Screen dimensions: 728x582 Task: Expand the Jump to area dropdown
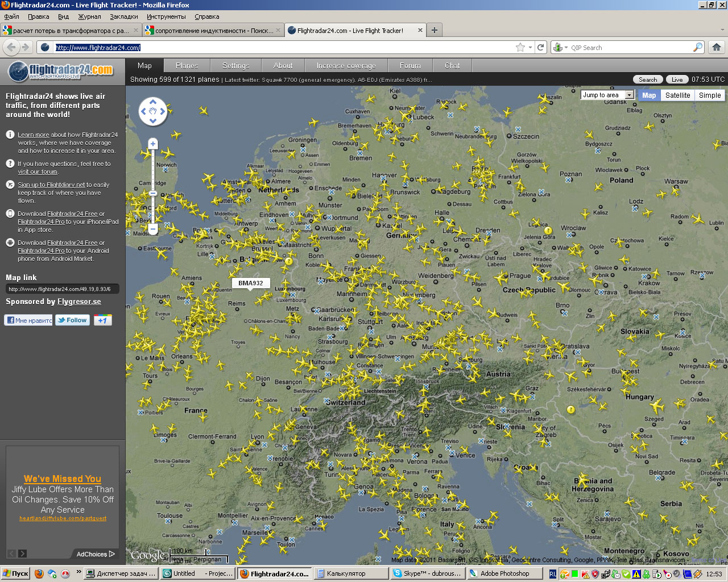(630, 95)
